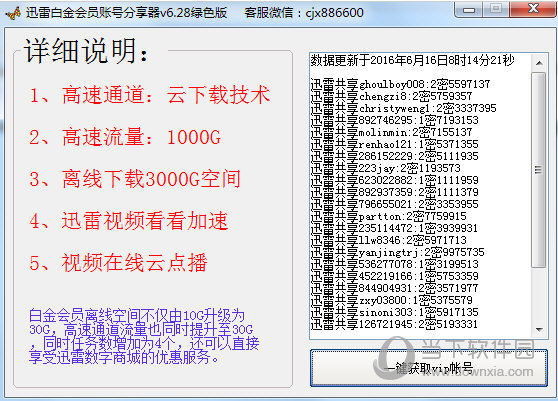Select the ghoulboy008 account line
The width and height of the screenshot is (558, 401).
point(400,84)
